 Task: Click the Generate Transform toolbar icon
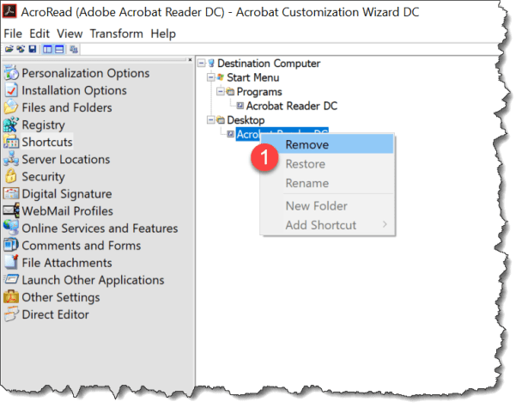click(x=74, y=50)
